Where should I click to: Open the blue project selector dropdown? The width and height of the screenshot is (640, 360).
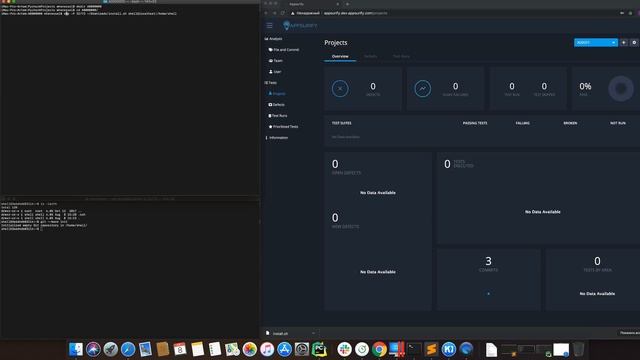tap(596, 42)
